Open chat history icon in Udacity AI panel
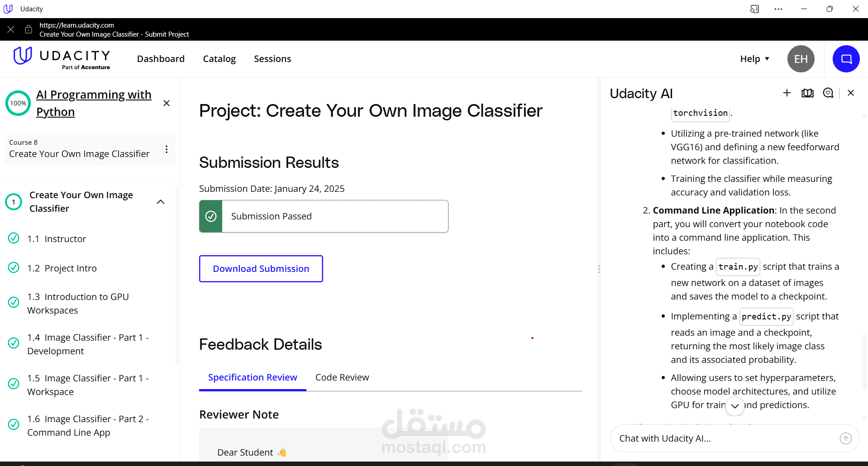 pyautogui.click(x=828, y=93)
